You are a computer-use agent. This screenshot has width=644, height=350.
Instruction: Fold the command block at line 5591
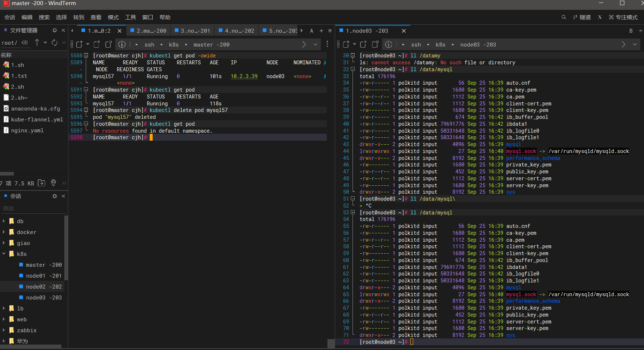[x=86, y=90]
